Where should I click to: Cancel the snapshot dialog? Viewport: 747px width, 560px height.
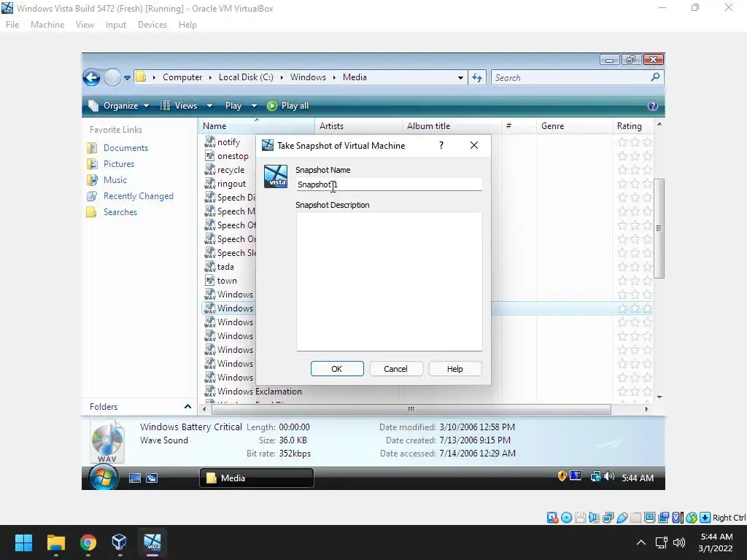coord(396,369)
